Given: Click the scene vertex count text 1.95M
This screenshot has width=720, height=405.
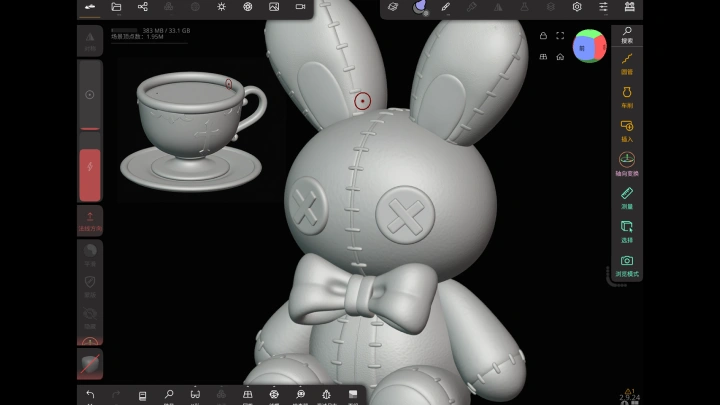Looking at the screenshot, I should [155, 37].
